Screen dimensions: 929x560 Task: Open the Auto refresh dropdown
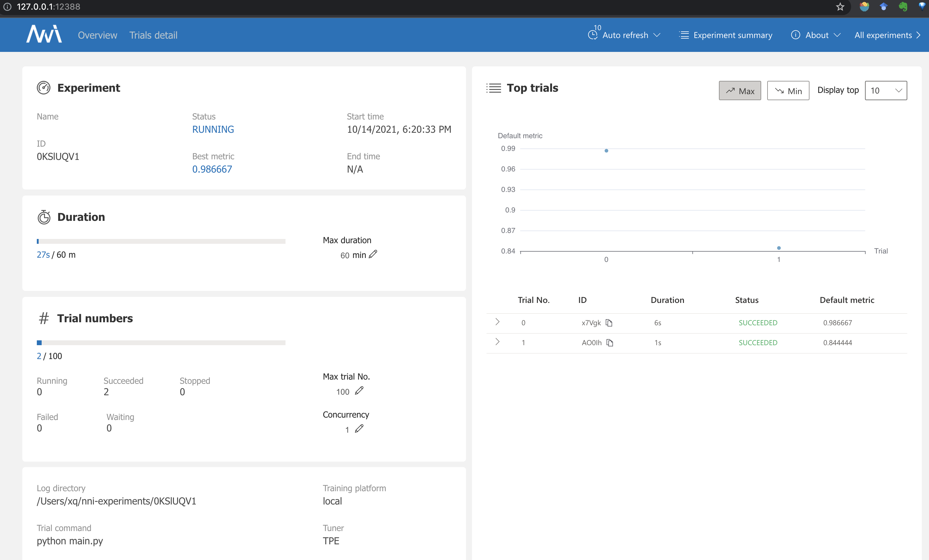[x=625, y=35]
